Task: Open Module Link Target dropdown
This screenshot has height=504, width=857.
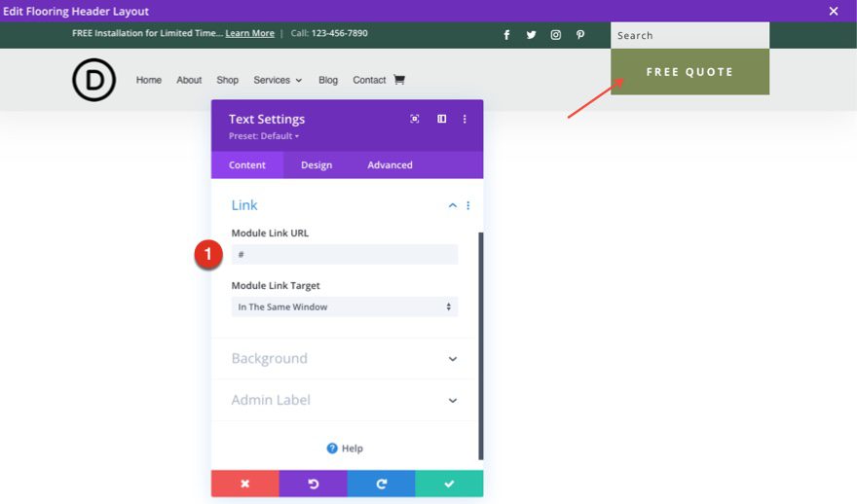Action: (344, 306)
